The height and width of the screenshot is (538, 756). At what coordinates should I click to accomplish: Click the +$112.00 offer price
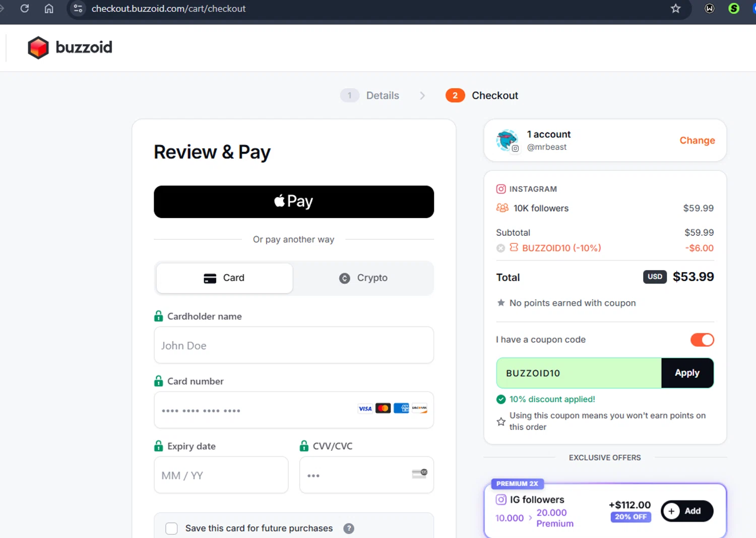pyautogui.click(x=629, y=505)
